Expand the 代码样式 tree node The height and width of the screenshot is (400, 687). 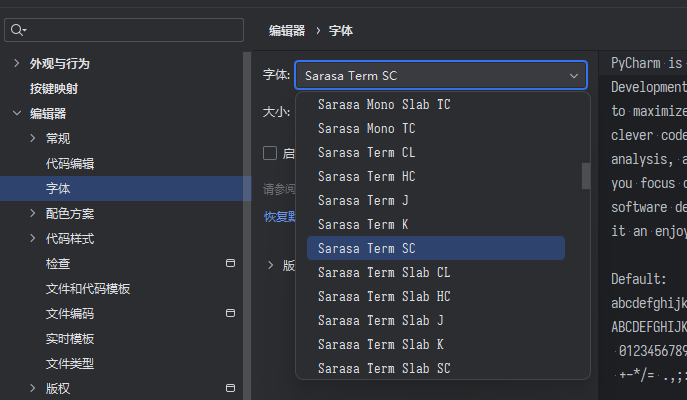[33, 238]
